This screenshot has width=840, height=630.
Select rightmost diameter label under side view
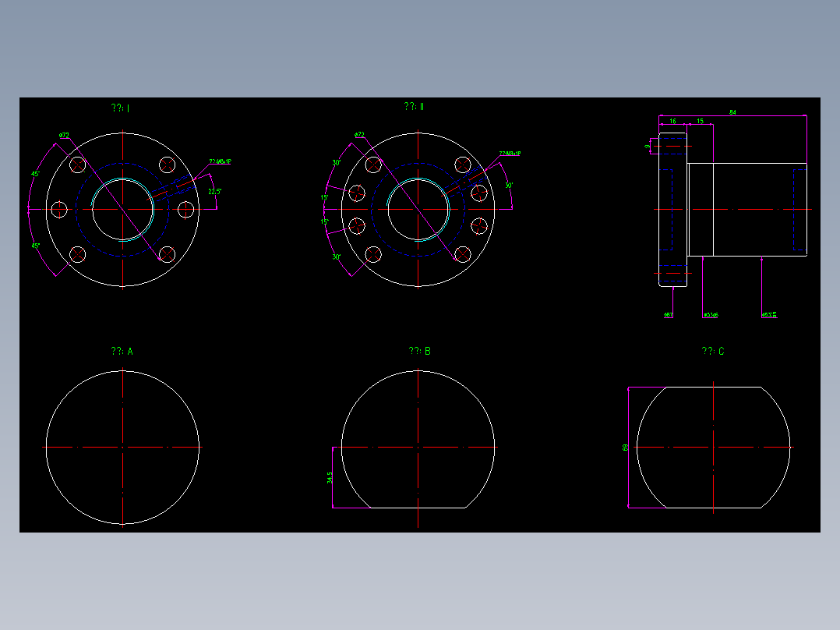pos(769,315)
